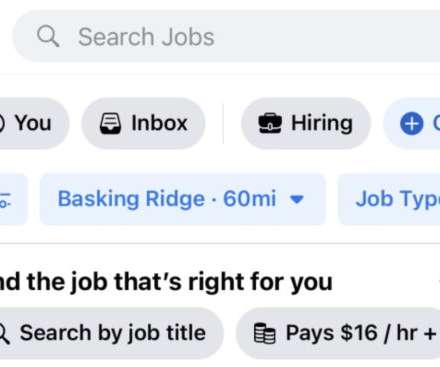This screenshot has width=440, height=367.
Task: Select the Hiring button label
Action: 322,123
